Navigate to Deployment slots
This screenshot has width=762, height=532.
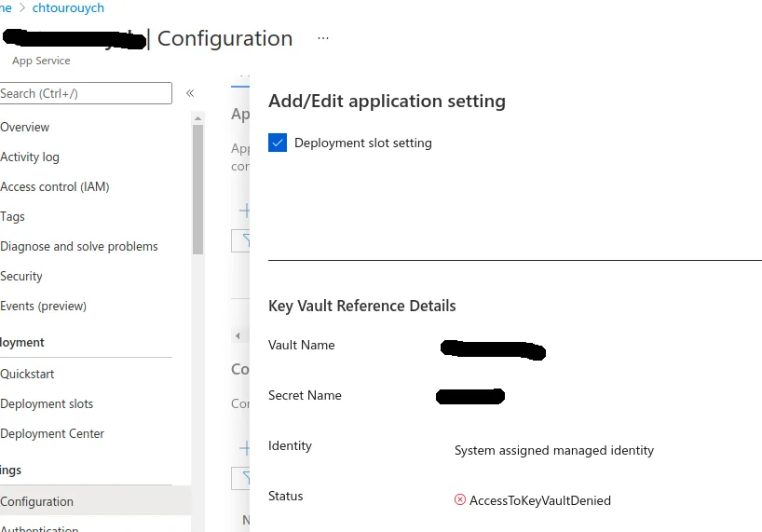coord(47,403)
